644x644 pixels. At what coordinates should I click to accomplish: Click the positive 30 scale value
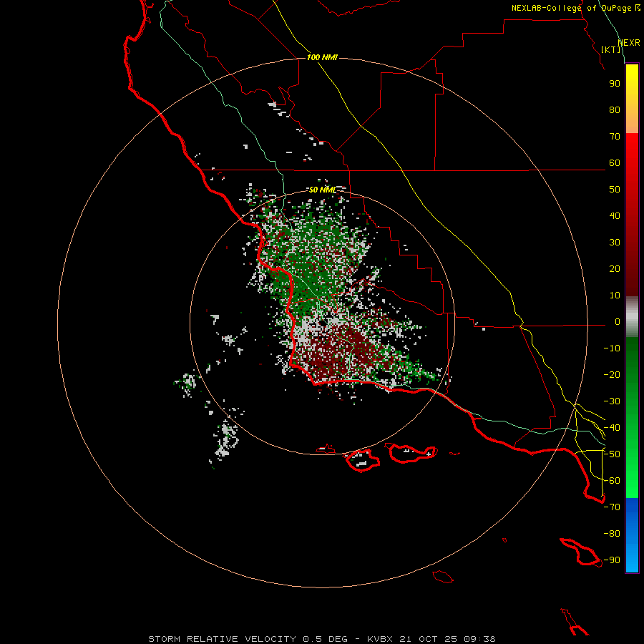(x=615, y=243)
